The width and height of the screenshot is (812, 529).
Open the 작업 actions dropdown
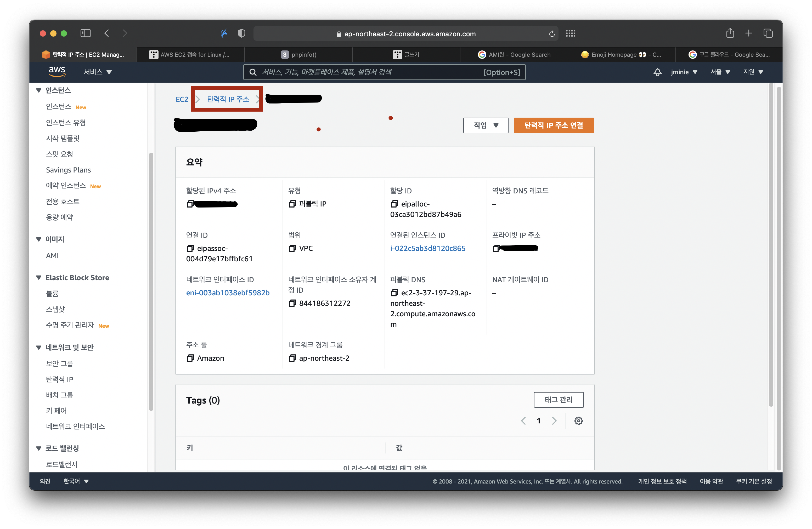coord(486,125)
